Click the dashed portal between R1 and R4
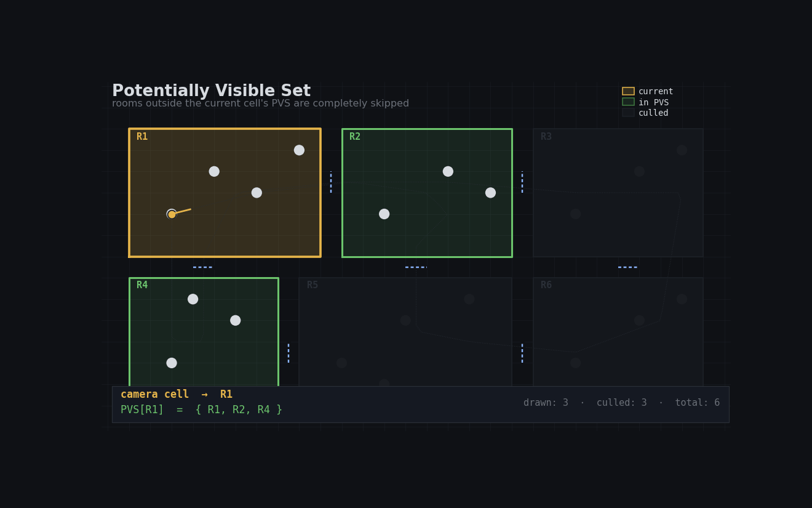 202,267
